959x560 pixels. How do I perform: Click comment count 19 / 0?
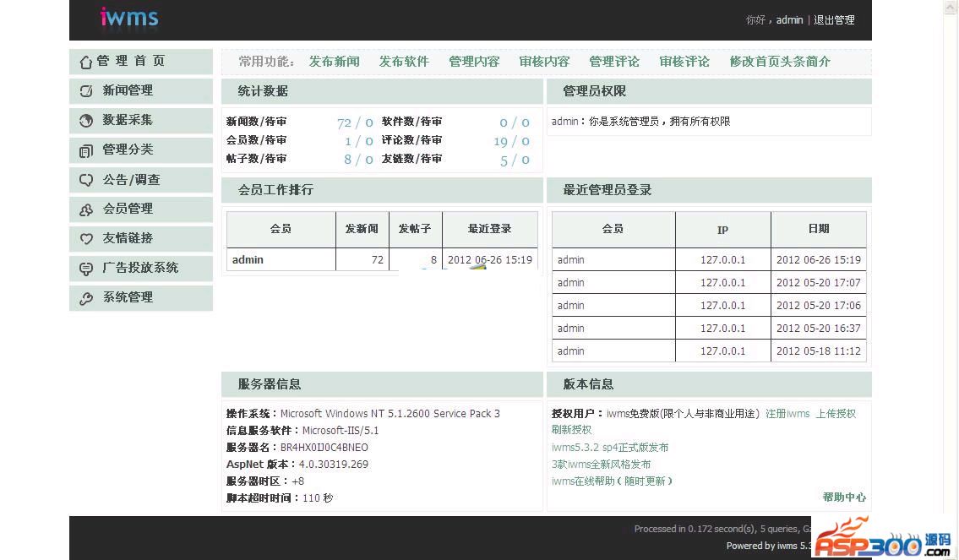pyautogui.click(x=511, y=141)
